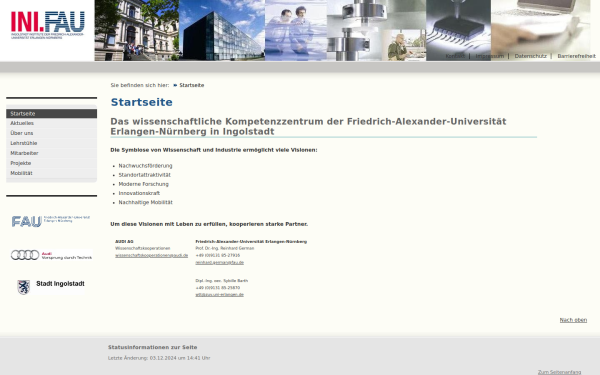Viewport: 600px width, 375px height.
Task: Click the microchip header photo
Action: coord(458,31)
